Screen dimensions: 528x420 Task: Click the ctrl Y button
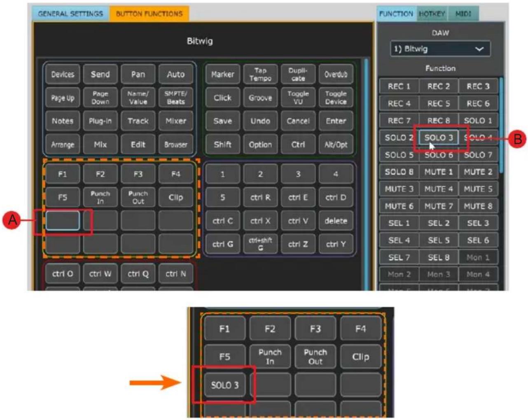[x=336, y=244]
